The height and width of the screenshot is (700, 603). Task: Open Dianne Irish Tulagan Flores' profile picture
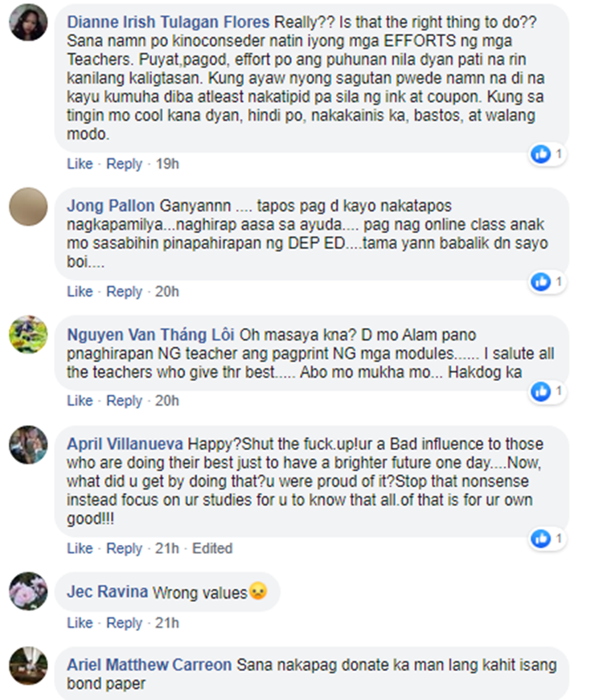[x=28, y=23]
